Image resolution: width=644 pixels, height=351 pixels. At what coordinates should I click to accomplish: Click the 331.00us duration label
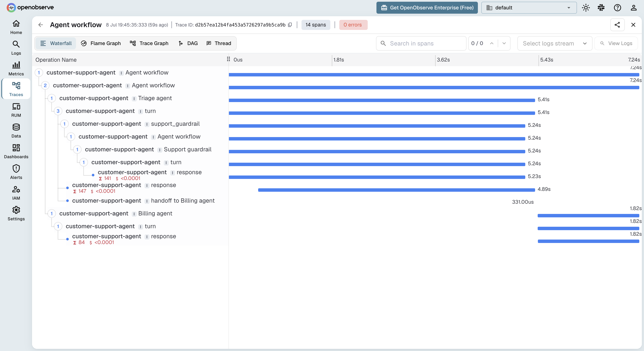[523, 202]
